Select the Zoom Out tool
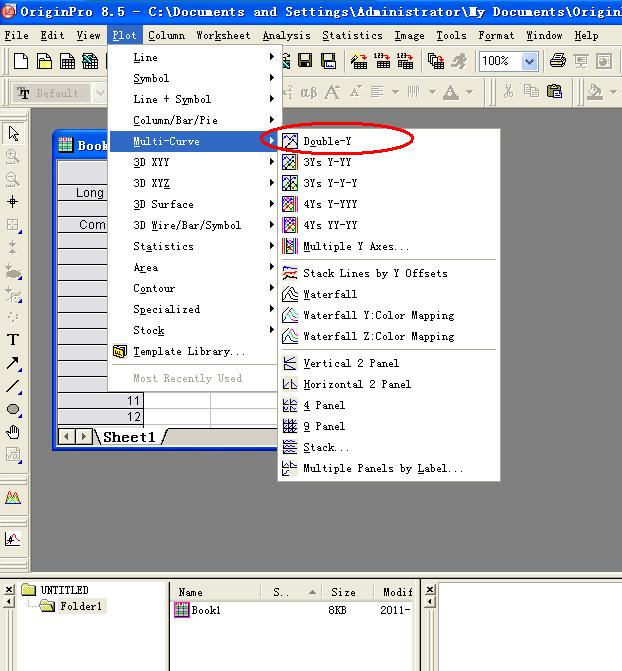This screenshot has height=671, width=622. (x=13, y=179)
